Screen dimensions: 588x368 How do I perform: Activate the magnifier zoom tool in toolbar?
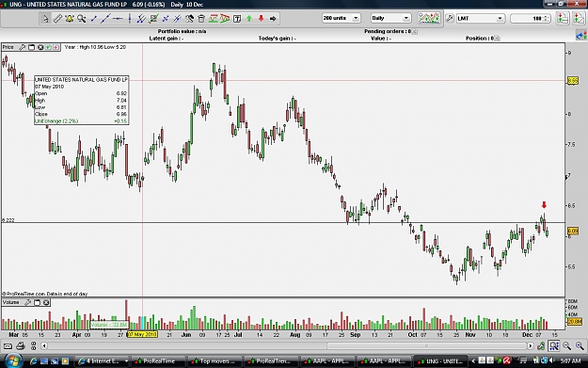(81, 19)
